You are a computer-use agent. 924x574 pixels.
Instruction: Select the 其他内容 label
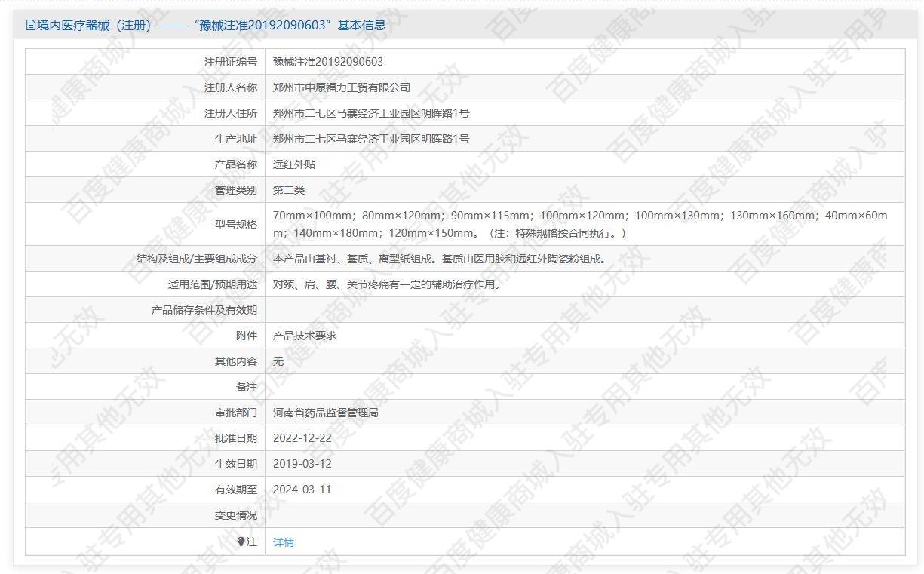(x=236, y=361)
